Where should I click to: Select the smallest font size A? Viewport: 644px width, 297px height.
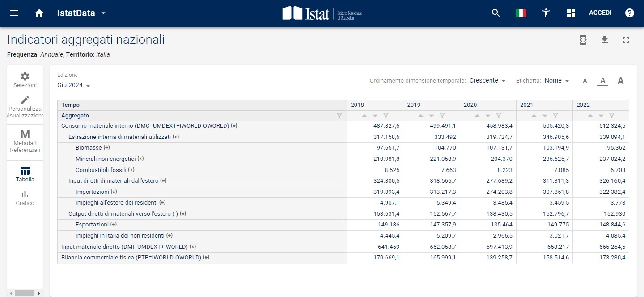[585, 81]
